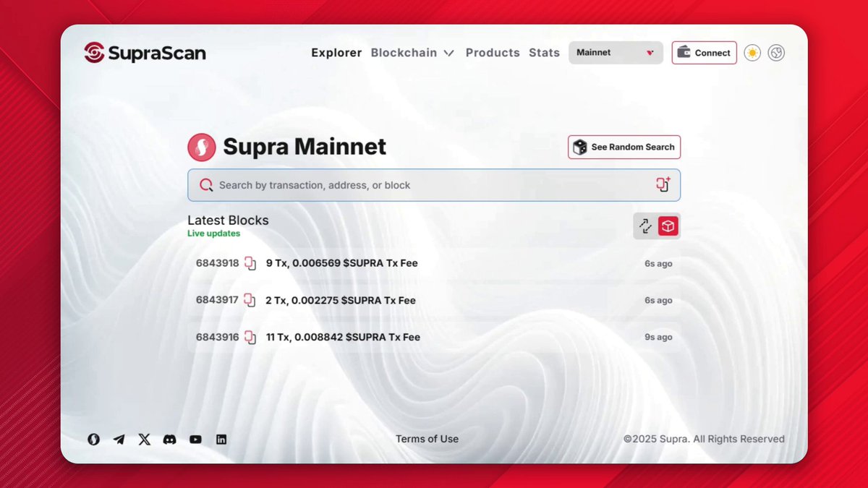This screenshot has height=488, width=868.
Task: Click '2 Tx, 0.002275 $SUPRA Tx Fee' text
Action: point(341,300)
